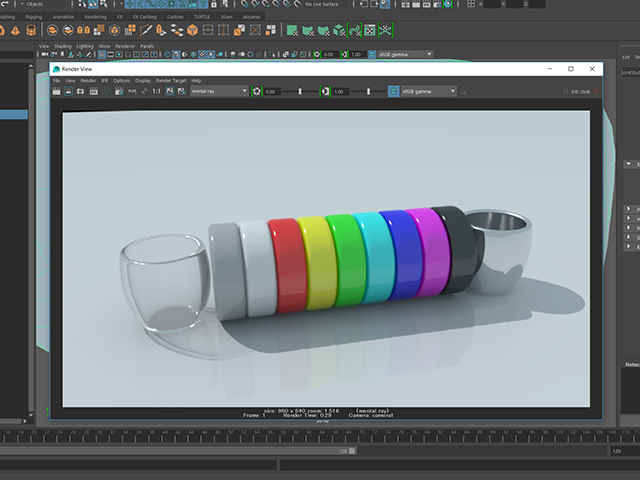Open sRGB gamma dropdown in Render View
Viewport: 640px width, 480px height.
click(429, 91)
